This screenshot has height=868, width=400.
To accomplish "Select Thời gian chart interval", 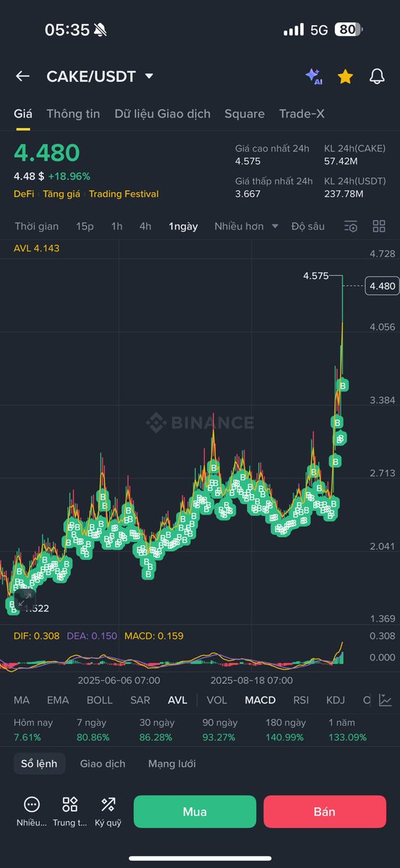I will tap(37, 226).
